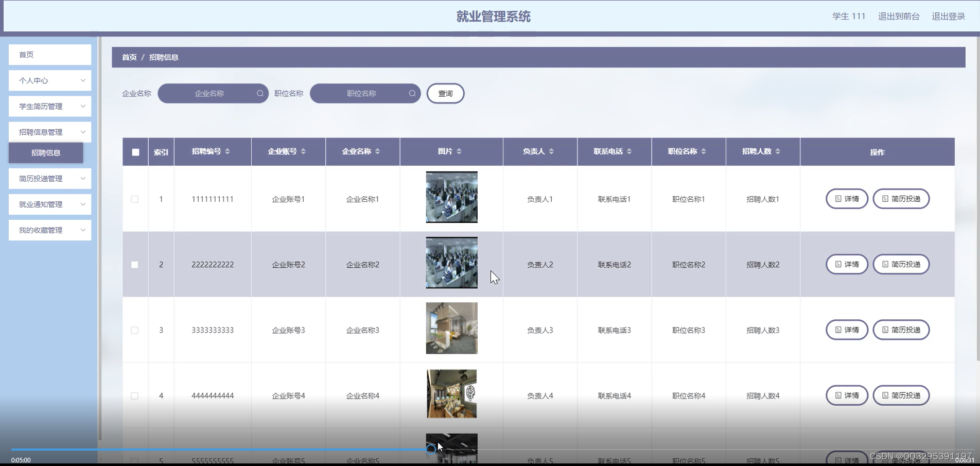Select the 招聘信息 submenu item
The height and width of the screenshot is (466, 980).
click(x=46, y=153)
